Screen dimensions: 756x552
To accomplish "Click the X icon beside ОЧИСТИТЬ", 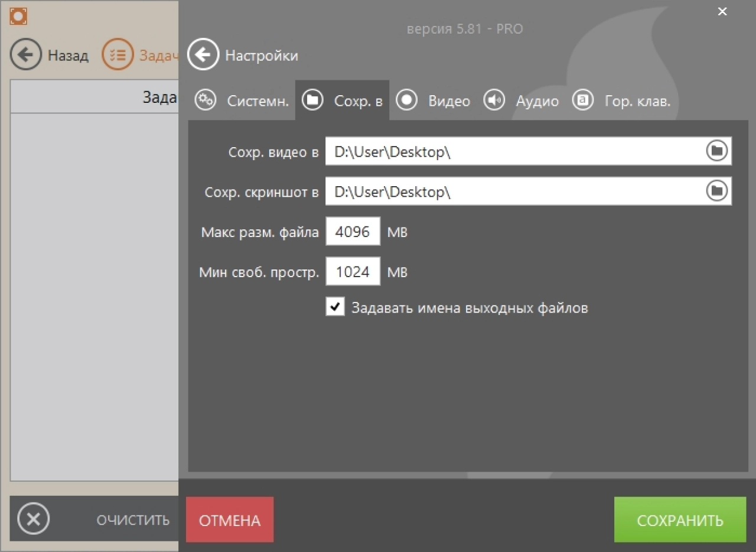I will click(34, 519).
